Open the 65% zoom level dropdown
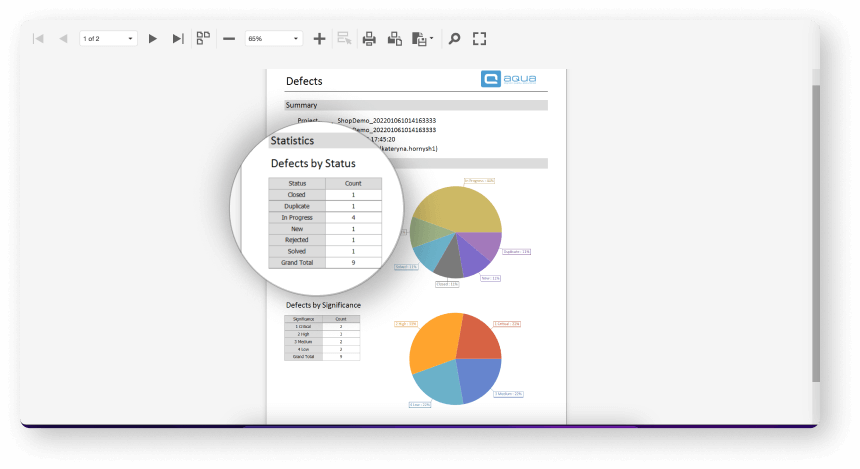 (x=273, y=39)
